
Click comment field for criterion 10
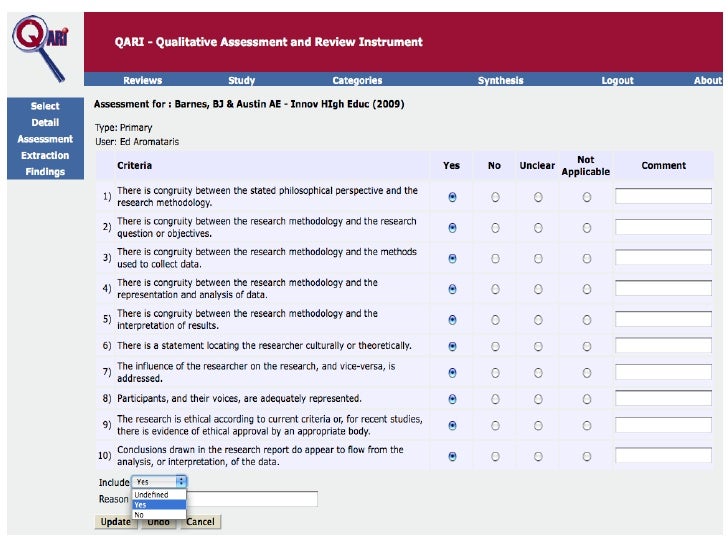663,455
